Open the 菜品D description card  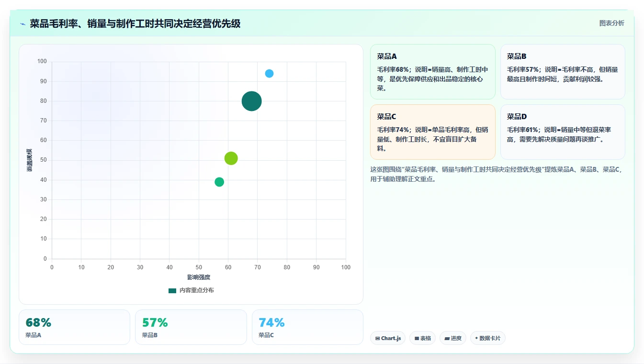pos(563,132)
